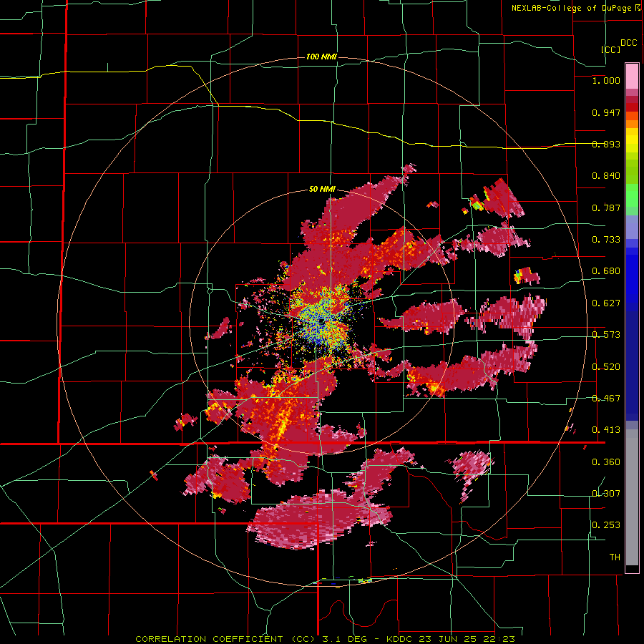Select the 0.573 scale value
This screenshot has width=644, height=644.
coord(606,335)
